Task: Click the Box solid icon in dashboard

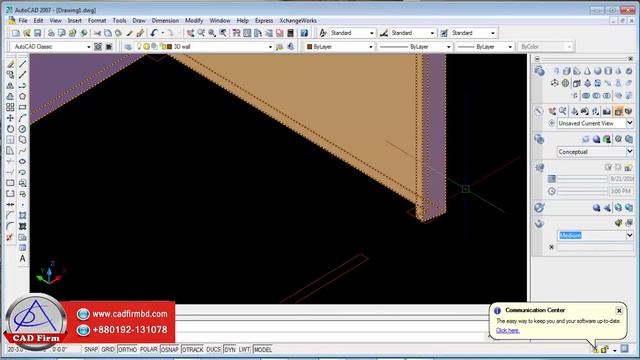Action: coord(567,71)
